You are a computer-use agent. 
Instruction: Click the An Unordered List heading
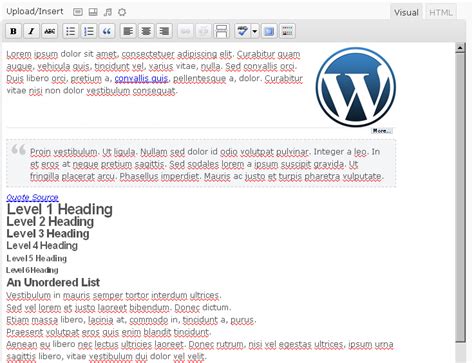pos(53,282)
